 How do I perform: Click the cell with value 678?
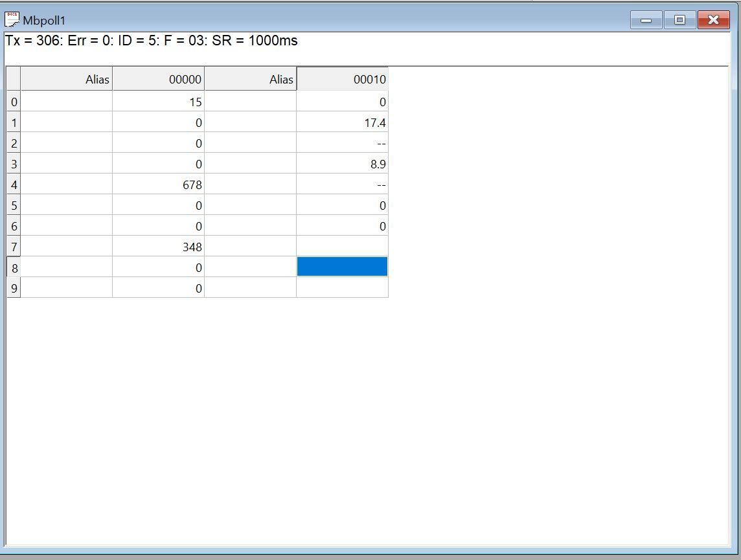click(x=158, y=185)
